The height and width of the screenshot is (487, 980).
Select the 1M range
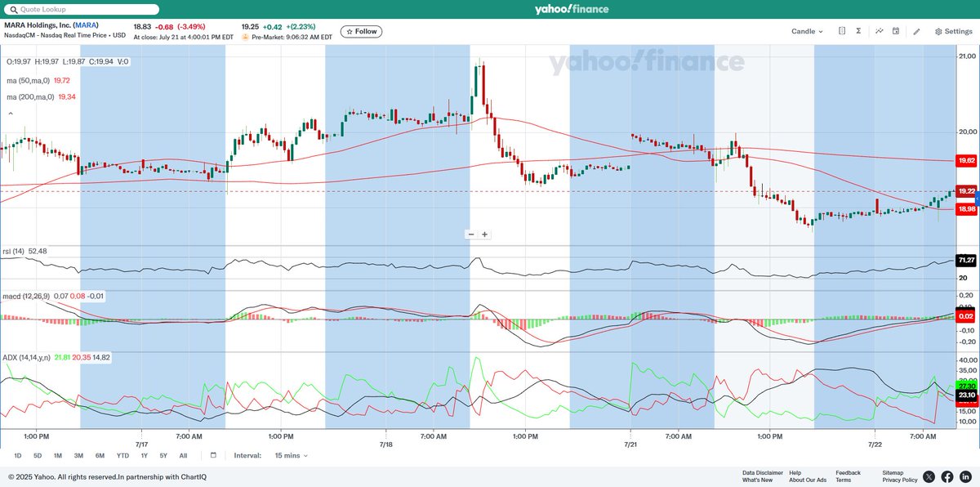(x=58, y=455)
